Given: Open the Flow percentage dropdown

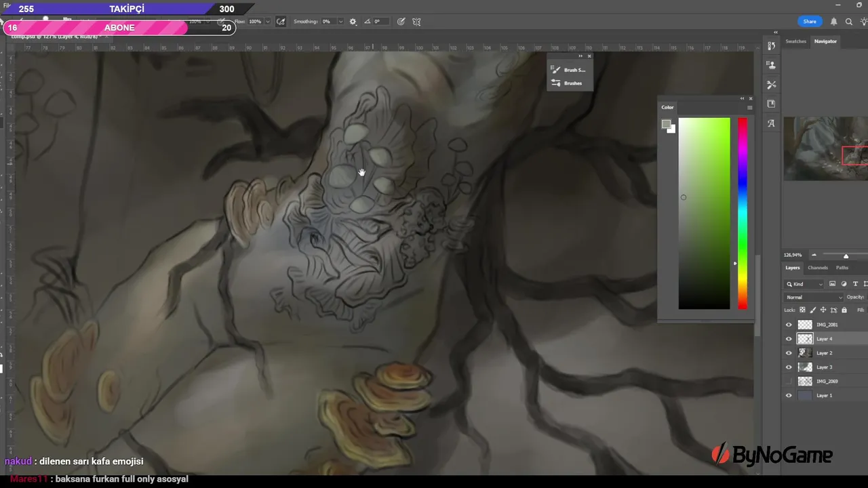Looking at the screenshot, I should pyautogui.click(x=267, y=22).
